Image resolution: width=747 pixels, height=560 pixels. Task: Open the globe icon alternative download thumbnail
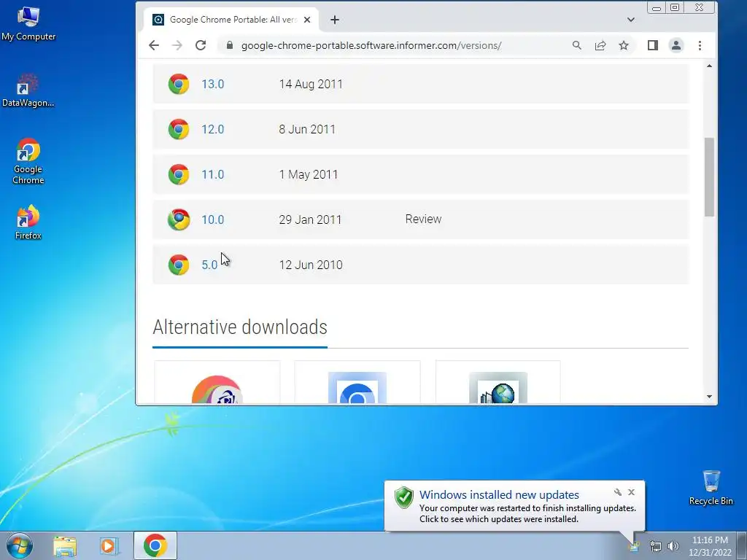(498, 388)
